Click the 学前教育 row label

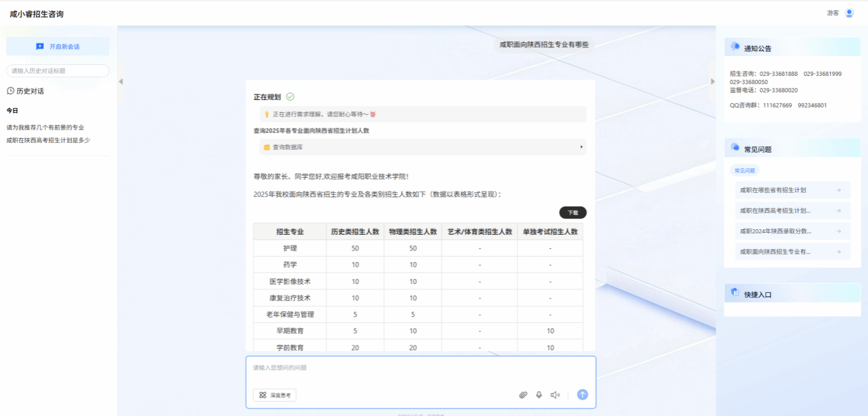pyautogui.click(x=290, y=348)
